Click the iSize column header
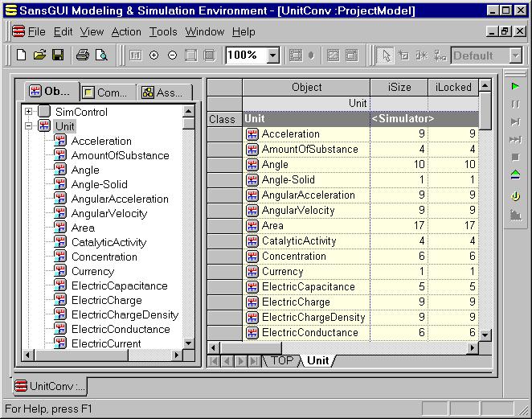This screenshot has width=532, height=419. pos(399,88)
